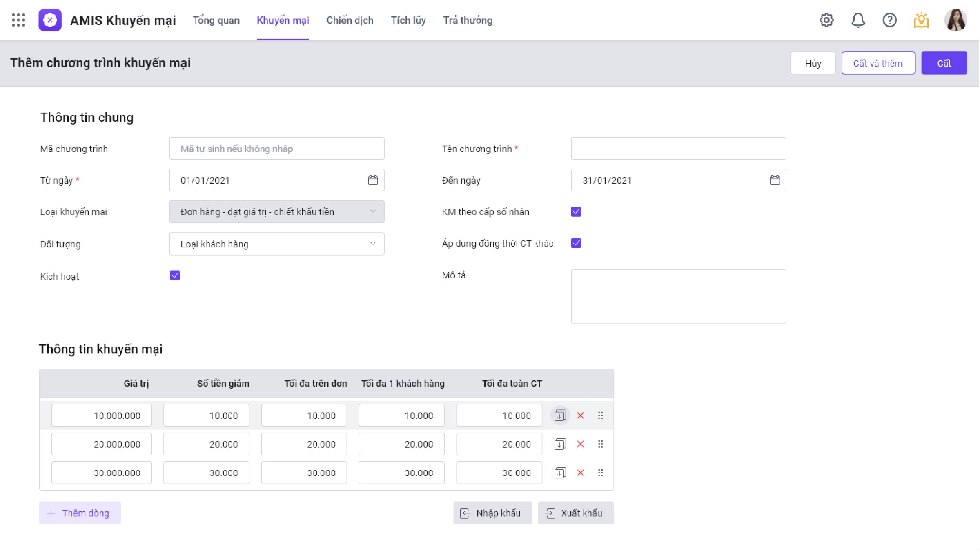This screenshot has width=980, height=551.
Task: Delete the 20.000.000 row with red X
Action: 580,444
